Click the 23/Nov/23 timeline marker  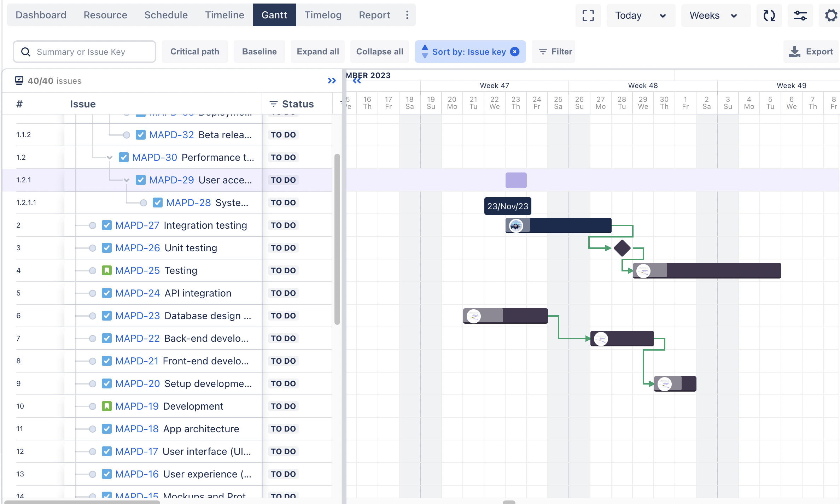tap(507, 206)
